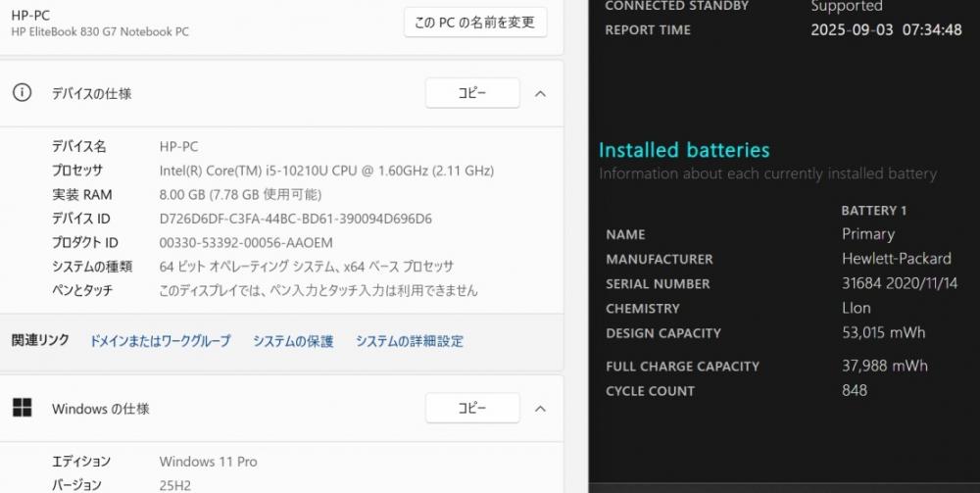Click the プロダクト ID value 00330-53392-00056-AAOEM
The image size is (980, 493).
(246, 242)
